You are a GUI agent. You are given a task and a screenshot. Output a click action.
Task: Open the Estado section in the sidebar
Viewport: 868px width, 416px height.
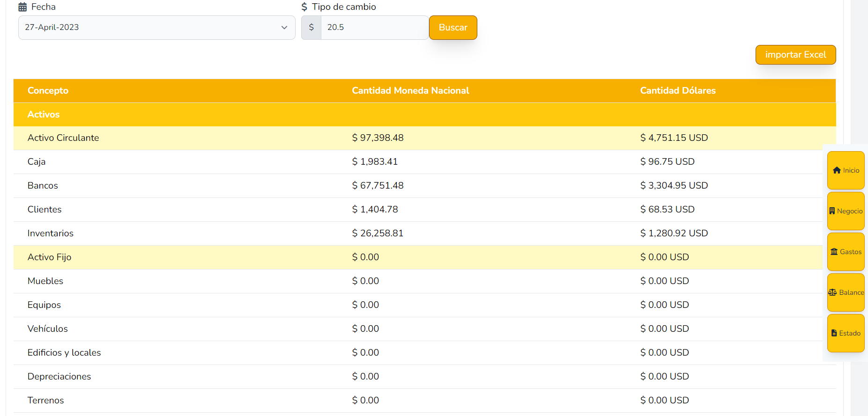point(846,333)
